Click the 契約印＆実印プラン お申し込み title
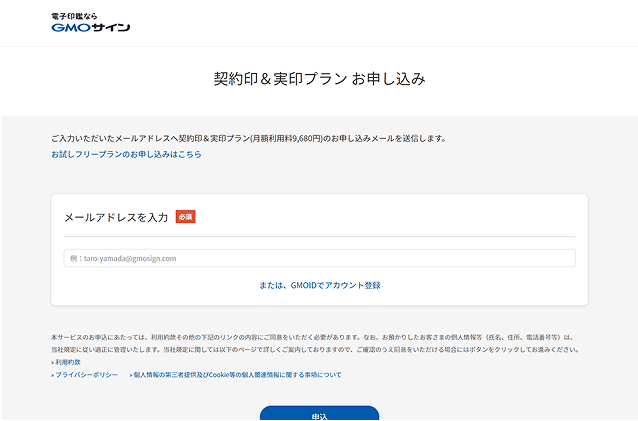The image size is (638, 421). [319, 79]
